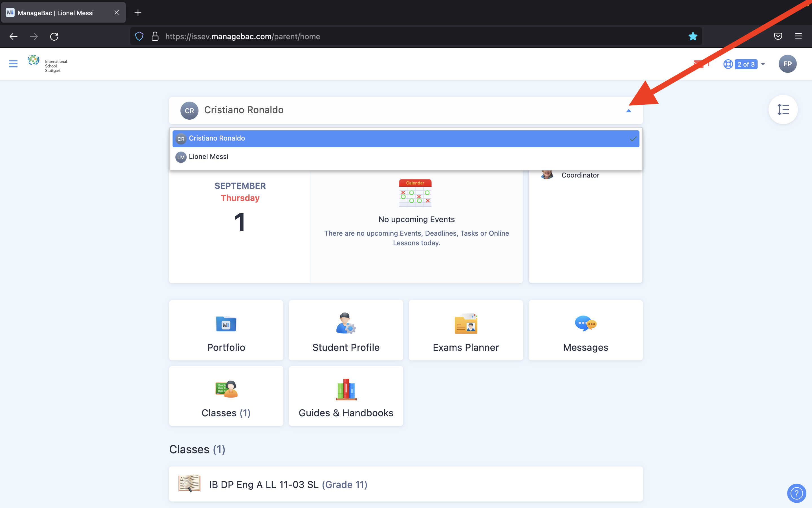Viewport: 812px width, 508px height.
Task: Open the Firefox application menu
Action: pyautogui.click(x=798, y=36)
